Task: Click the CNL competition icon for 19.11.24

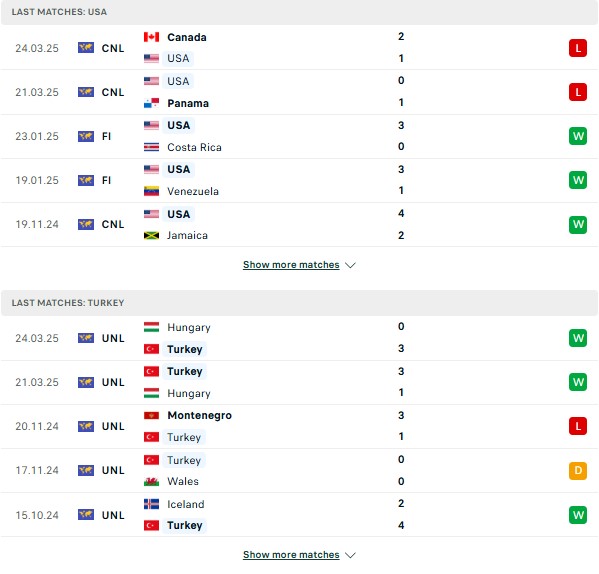Action: (86, 224)
